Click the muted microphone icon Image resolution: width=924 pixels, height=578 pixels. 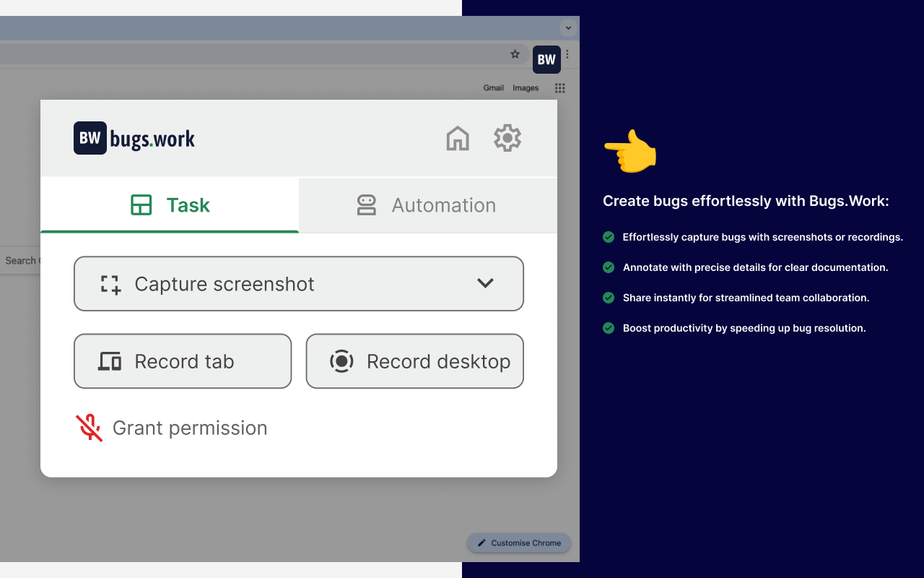click(90, 428)
